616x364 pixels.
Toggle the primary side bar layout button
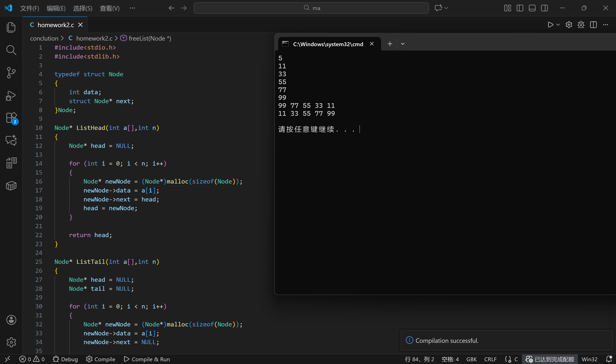520,8
